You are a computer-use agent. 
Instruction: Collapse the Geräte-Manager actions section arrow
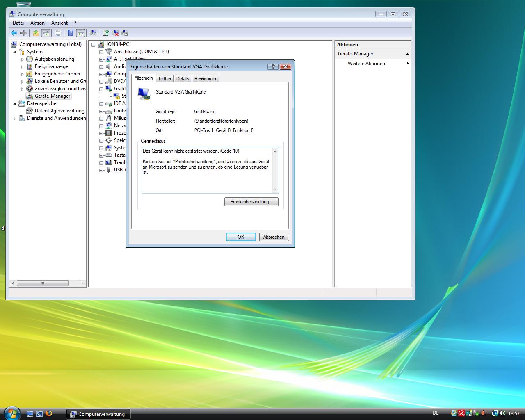(x=407, y=54)
